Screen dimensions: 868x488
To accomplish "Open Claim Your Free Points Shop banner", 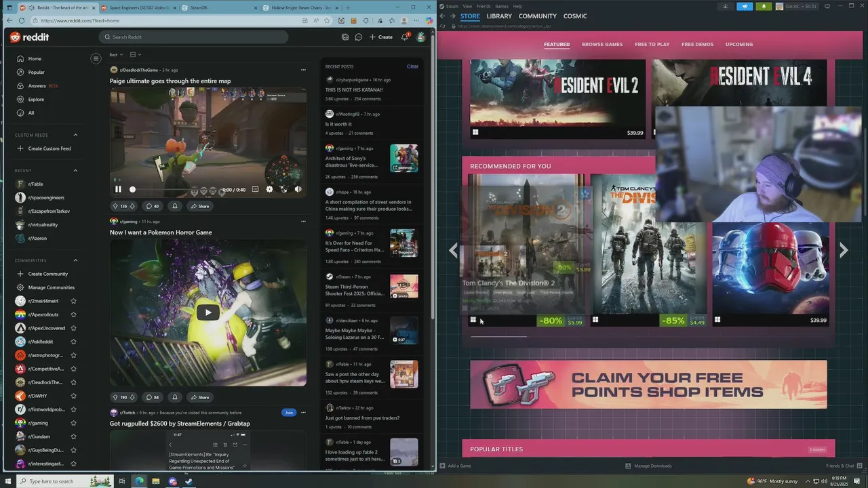I will (x=648, y=384).
